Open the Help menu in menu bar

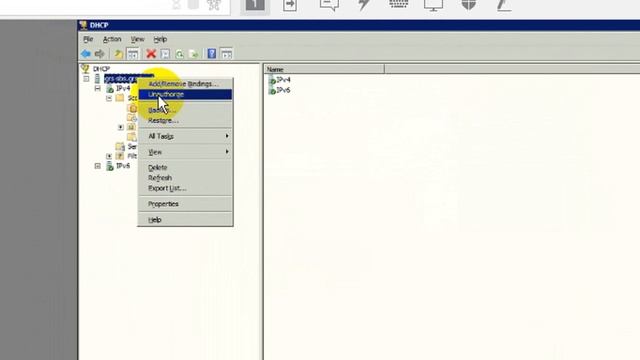pos(160,39)
